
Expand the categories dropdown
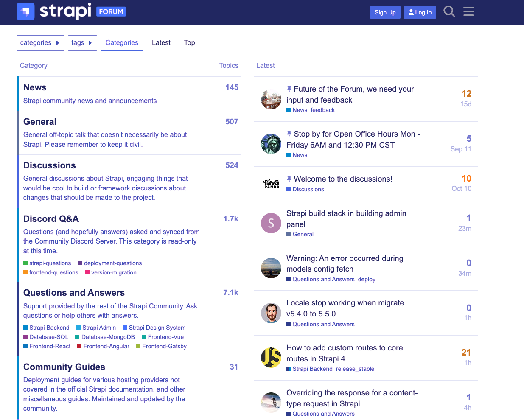pyautogui.click(x=40, y=43)
